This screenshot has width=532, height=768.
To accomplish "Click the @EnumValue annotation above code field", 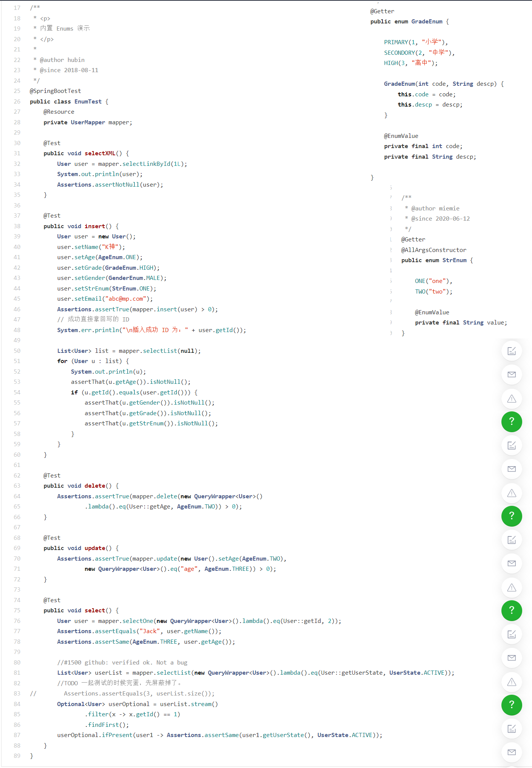I will click(x=401, y=136).
